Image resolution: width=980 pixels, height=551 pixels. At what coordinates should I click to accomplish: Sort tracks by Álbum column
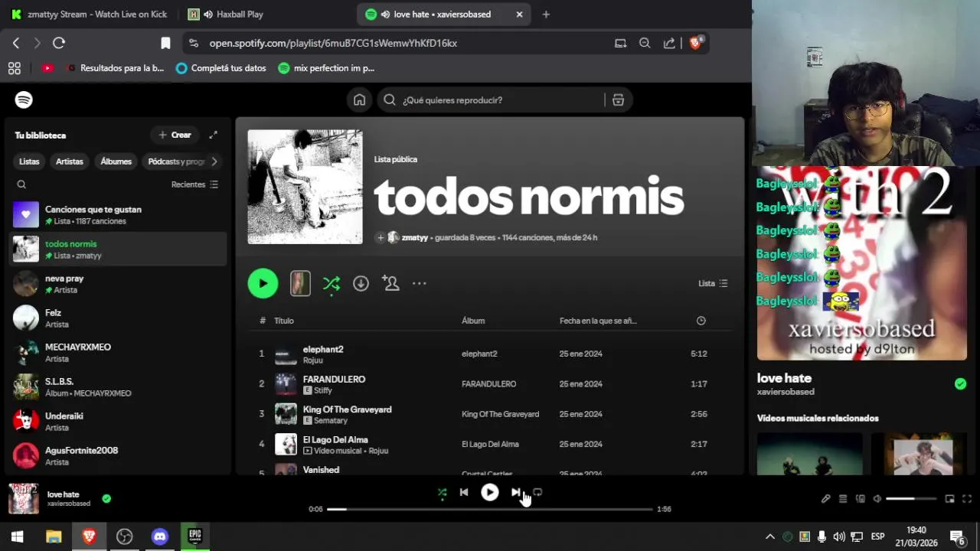click(x=473, y=321)
